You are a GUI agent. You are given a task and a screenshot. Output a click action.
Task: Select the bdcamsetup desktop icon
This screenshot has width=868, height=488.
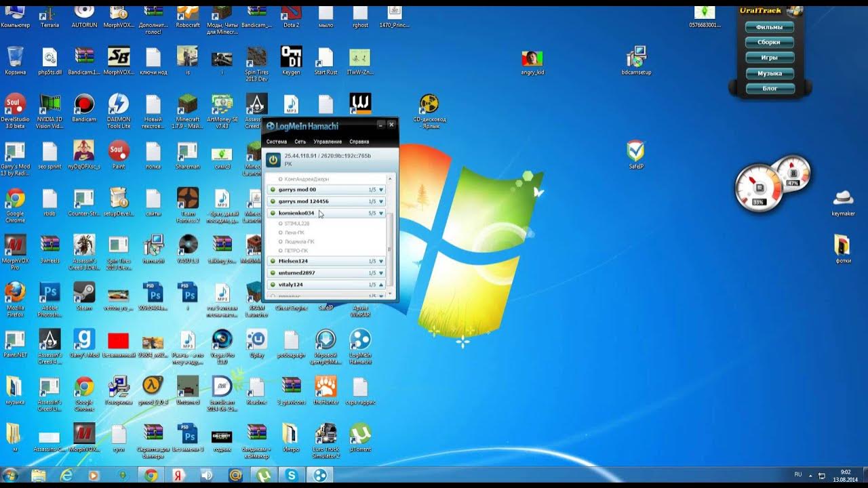(636, 61)
